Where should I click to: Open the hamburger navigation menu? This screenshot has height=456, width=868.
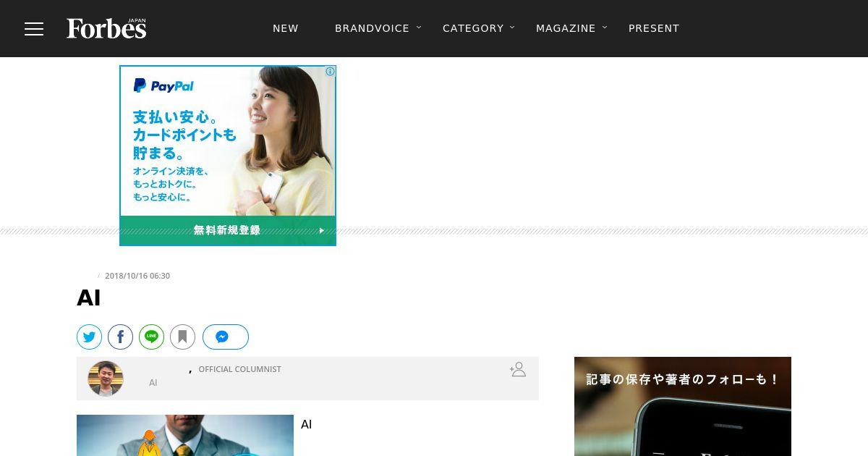tap(34, 28)
